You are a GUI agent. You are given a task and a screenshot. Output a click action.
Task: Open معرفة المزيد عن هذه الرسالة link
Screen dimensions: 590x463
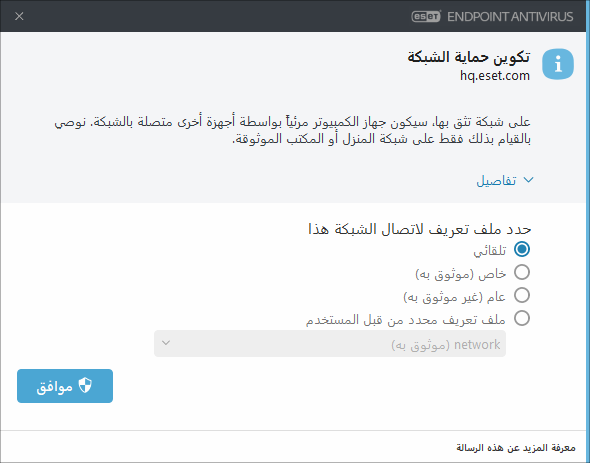click(x=515, y=448)
